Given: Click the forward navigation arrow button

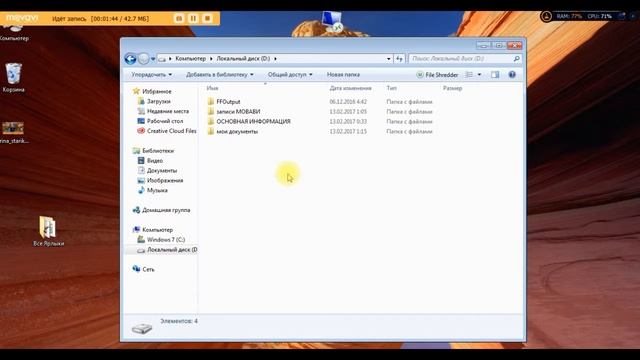Looking at the screenshot, I should (143, 59).
